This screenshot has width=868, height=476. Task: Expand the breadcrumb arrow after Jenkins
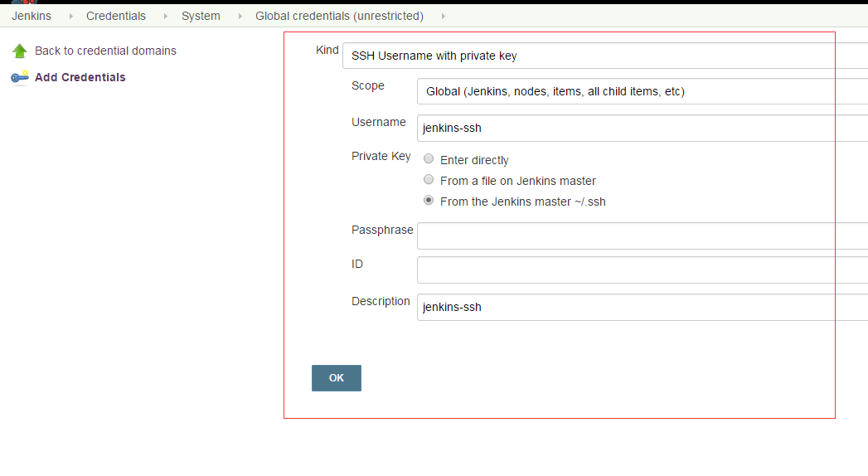(70, 16)
